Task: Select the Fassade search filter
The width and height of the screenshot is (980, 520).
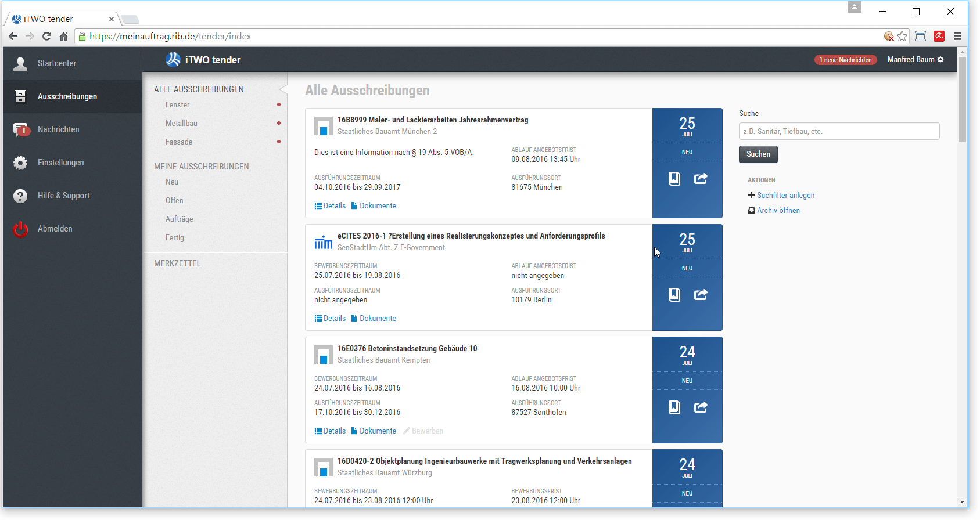Action: pyautogui.click(x=179, y=142)
